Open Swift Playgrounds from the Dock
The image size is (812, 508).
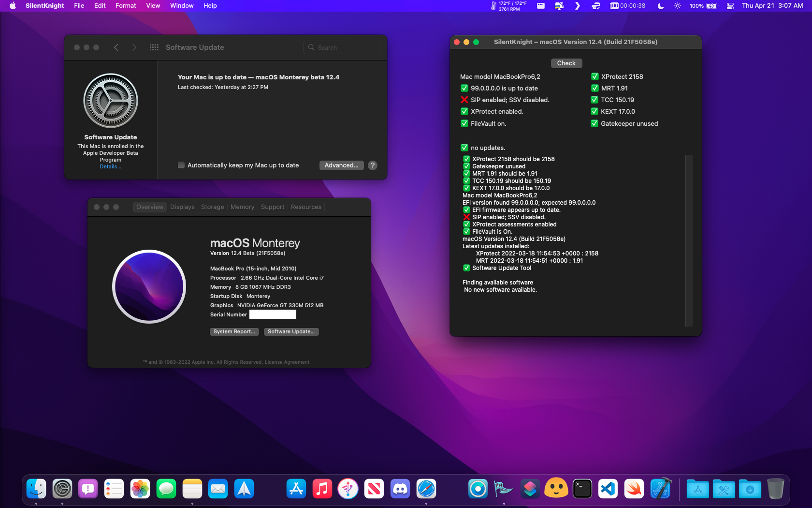(634, 489)
